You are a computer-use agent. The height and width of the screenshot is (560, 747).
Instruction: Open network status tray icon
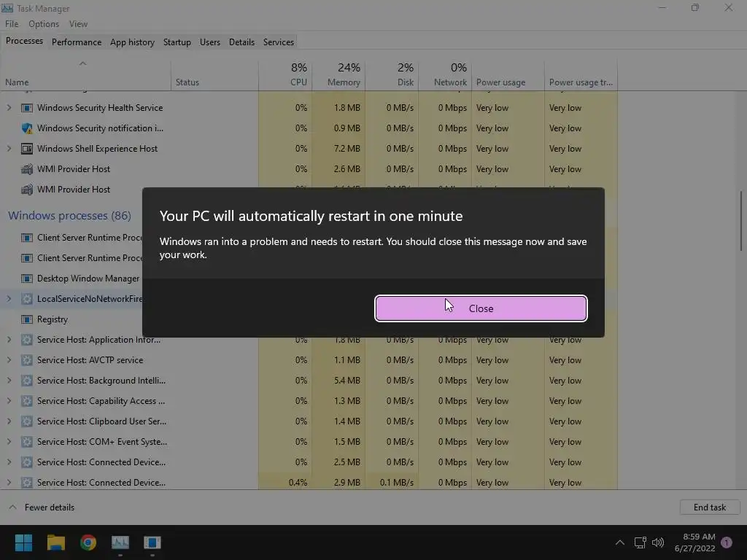pos(640,542)
